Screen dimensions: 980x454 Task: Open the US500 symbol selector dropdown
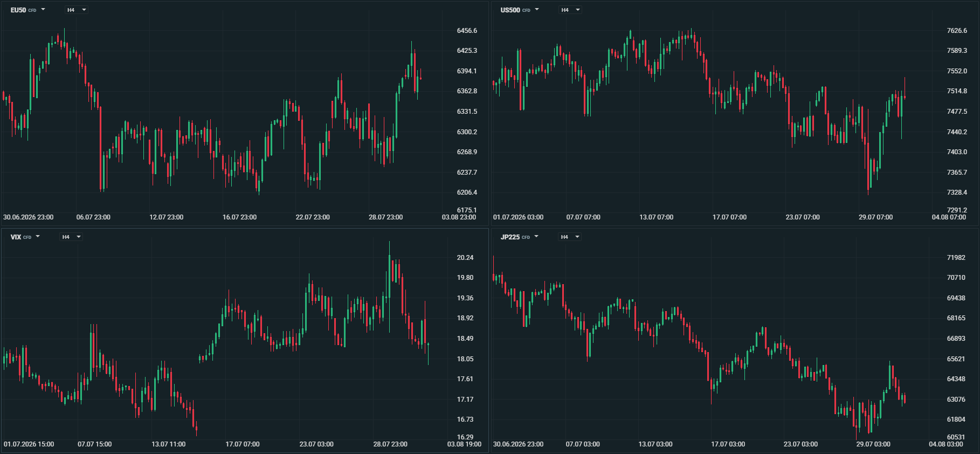click(x=520, y=10)
